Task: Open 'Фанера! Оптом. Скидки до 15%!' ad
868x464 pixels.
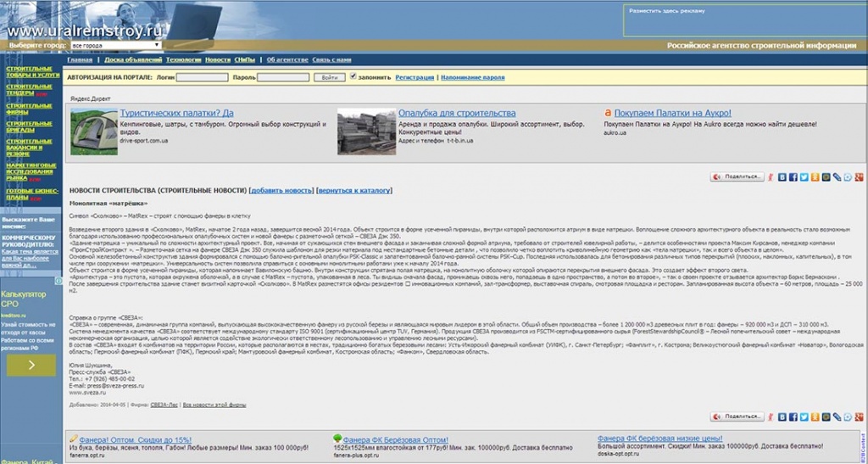Action: [136, 439]
